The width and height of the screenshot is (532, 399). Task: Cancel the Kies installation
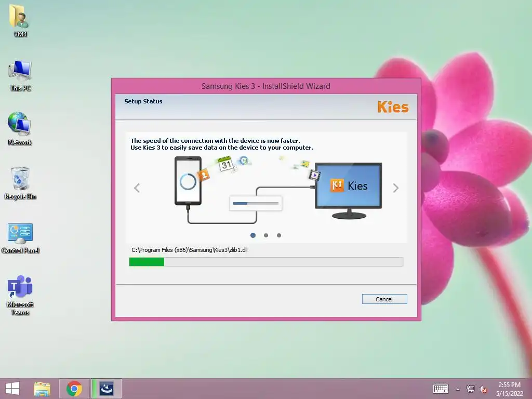tap(384, 299)
